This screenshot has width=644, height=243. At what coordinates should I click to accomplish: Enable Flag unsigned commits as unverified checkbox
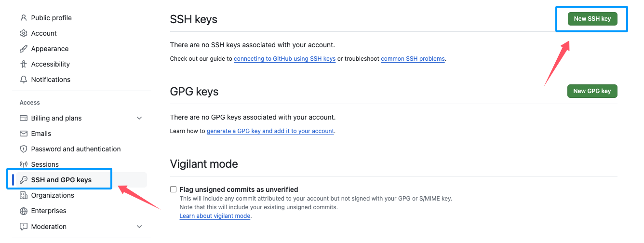(174, 189)
